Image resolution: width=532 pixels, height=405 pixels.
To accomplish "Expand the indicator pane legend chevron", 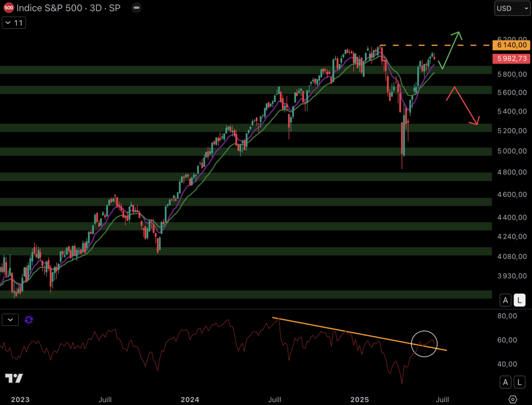I will pos(10,320).
